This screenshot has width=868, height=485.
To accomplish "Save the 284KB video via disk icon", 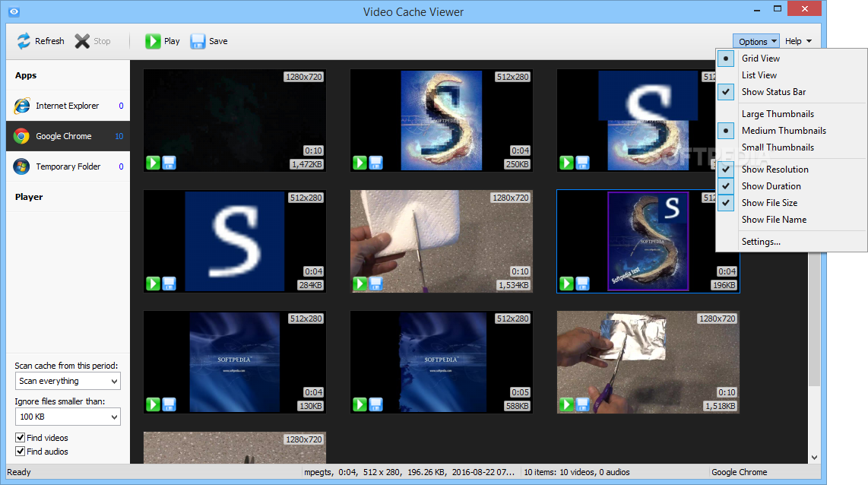I will [x=169, y=284].
